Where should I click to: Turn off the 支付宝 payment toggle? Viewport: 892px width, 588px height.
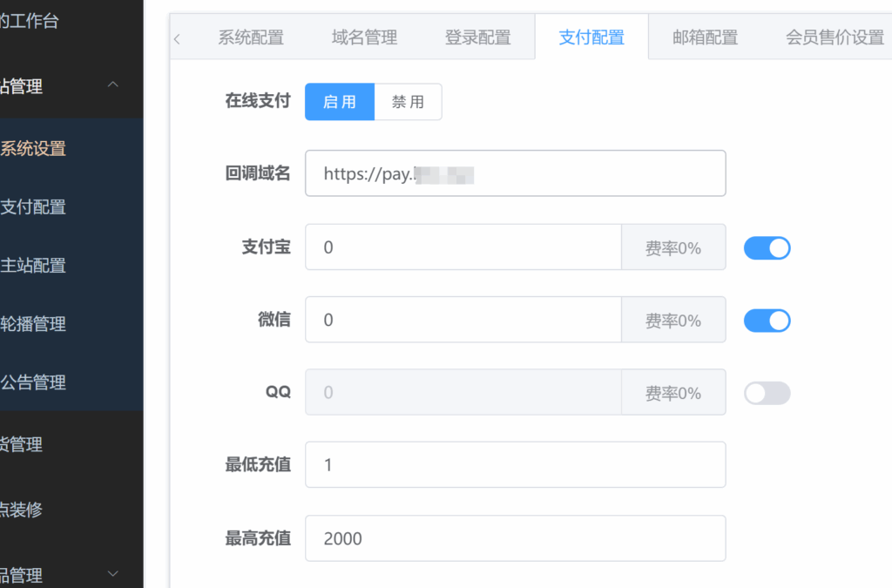767,247
